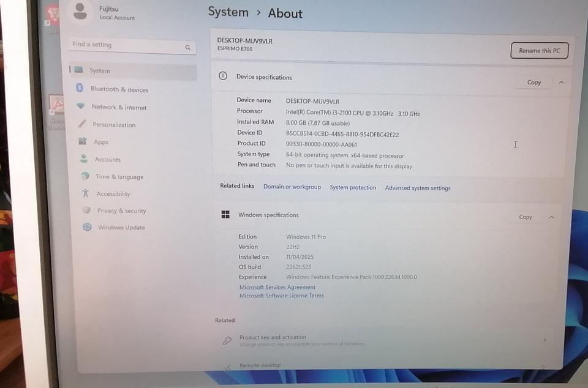Click the Network & internet wifi icon
This screenshot has width=588, height=388.
pos(81,106)
